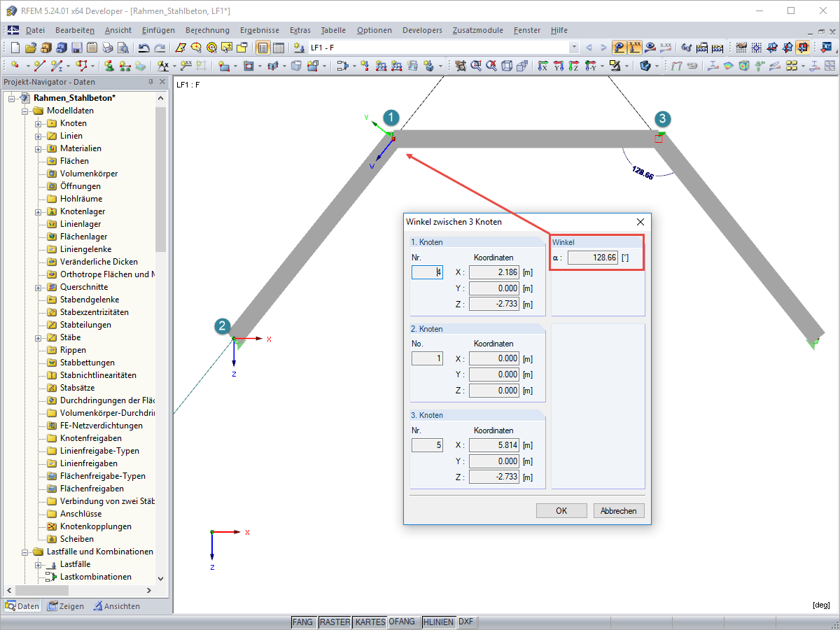Click the Print icon in the toolbar
The width and height of the screenshot is (840, 630).
tap(107, 48)
